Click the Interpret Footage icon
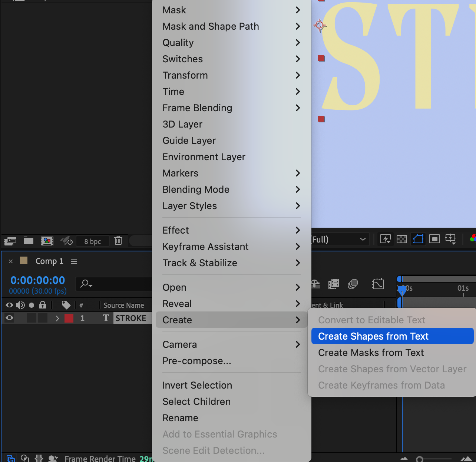 (x=10, y=241)
